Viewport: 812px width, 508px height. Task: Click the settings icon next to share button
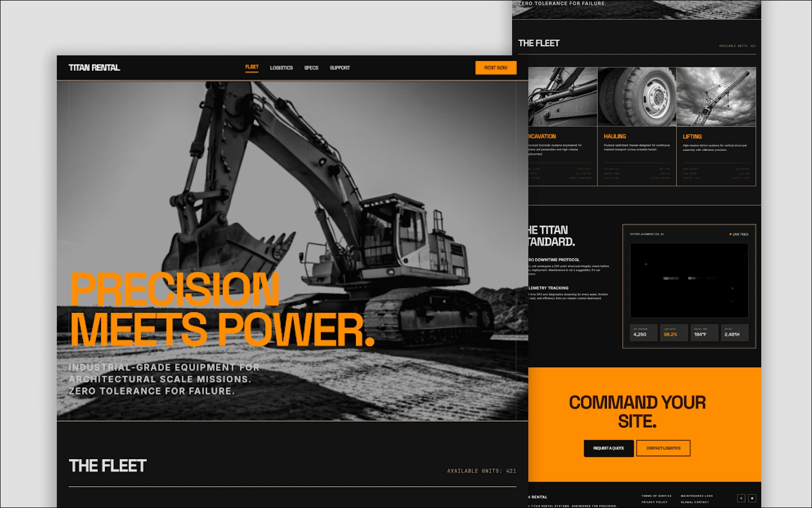pyautogui.click(x=752, y=498)
